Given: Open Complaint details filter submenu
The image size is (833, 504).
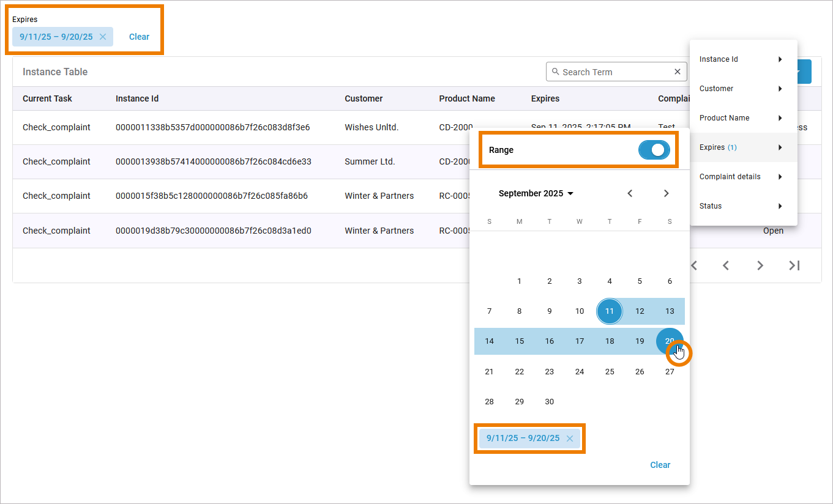Looking at the screenshot, I should pyautogui.click(x=743, y=177).
